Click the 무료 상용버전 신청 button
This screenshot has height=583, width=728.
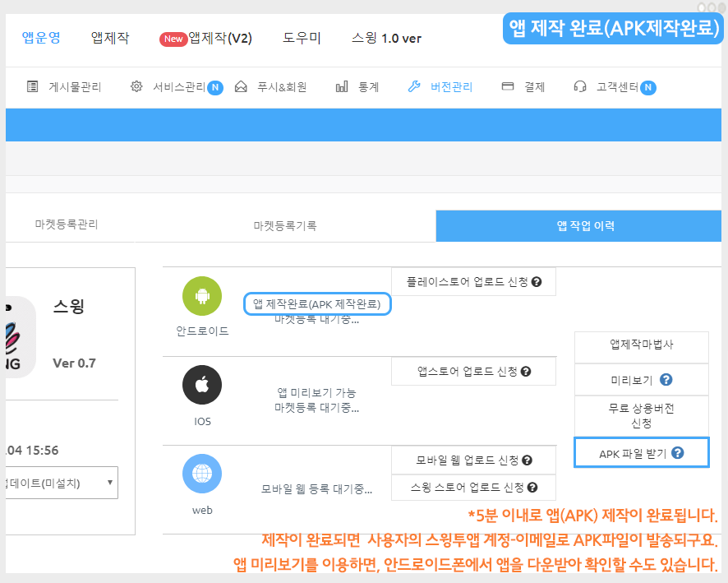point(641,415)
